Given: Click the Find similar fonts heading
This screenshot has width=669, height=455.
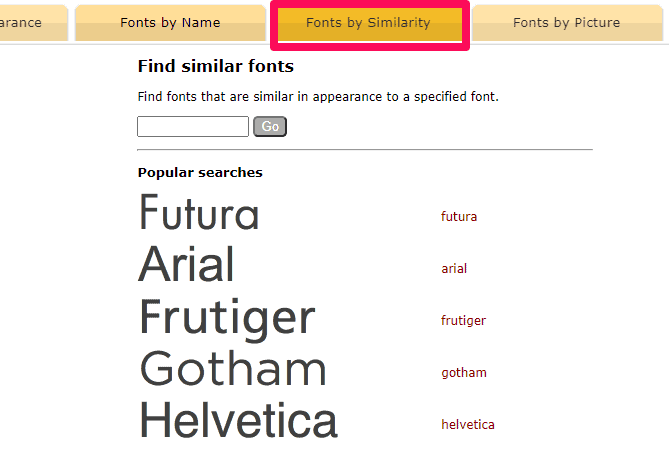Looking at the screenshot, I should coord(216,67).
